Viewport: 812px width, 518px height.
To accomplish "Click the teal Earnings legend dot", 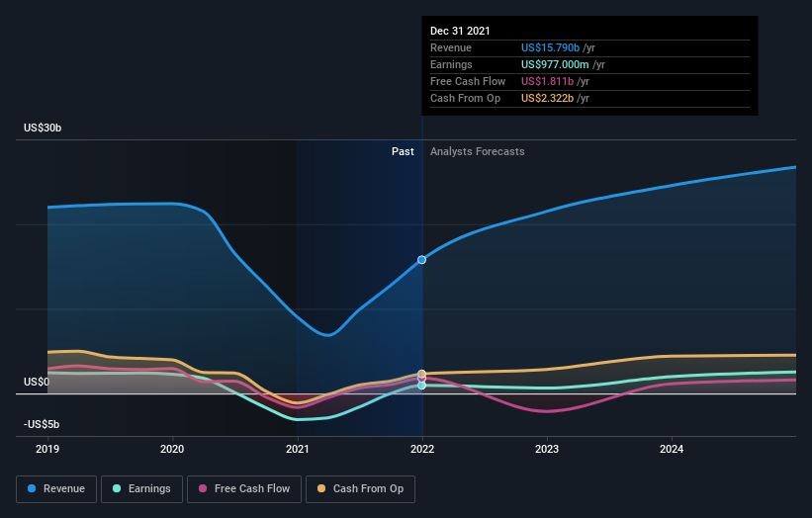I will (x=117, y=488).
